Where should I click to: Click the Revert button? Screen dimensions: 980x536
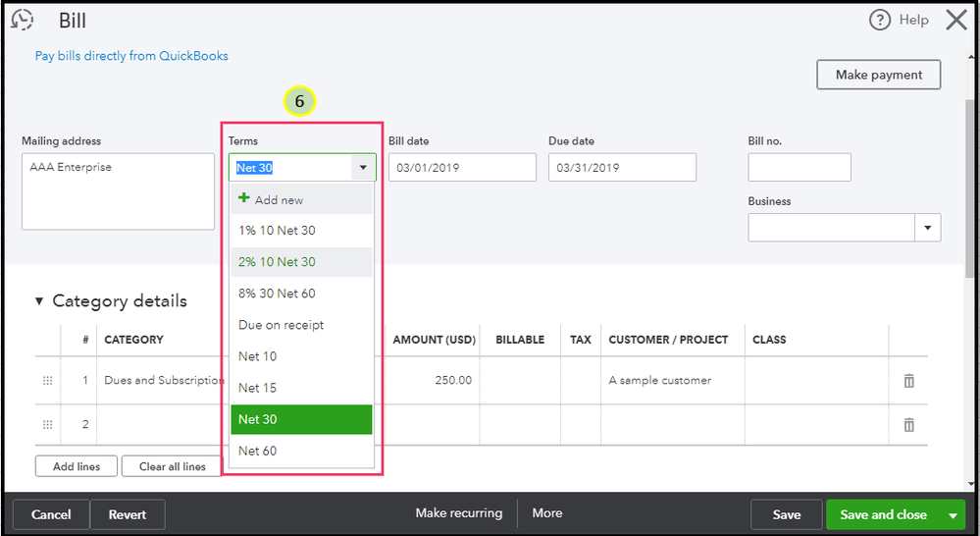click(128, 514)
